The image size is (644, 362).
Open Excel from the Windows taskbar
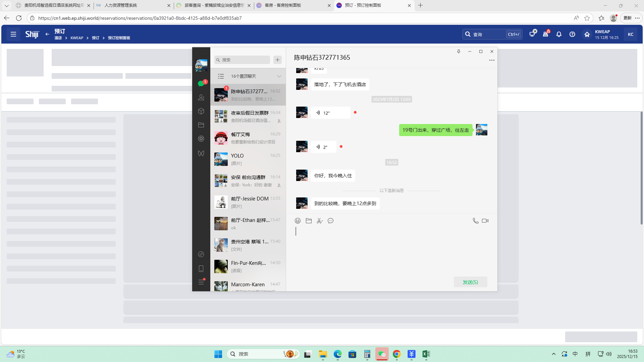coord(426,354)
